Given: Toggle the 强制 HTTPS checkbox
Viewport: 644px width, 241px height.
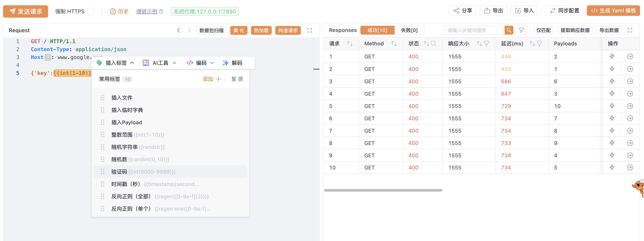Looking at the screenshot, I should [x=91, y=11].
